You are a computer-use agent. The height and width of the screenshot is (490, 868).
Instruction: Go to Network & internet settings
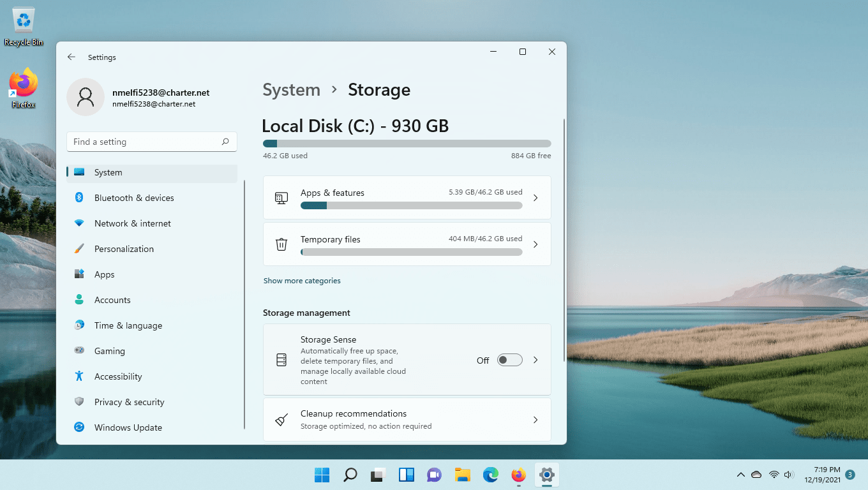pos(152,223)
